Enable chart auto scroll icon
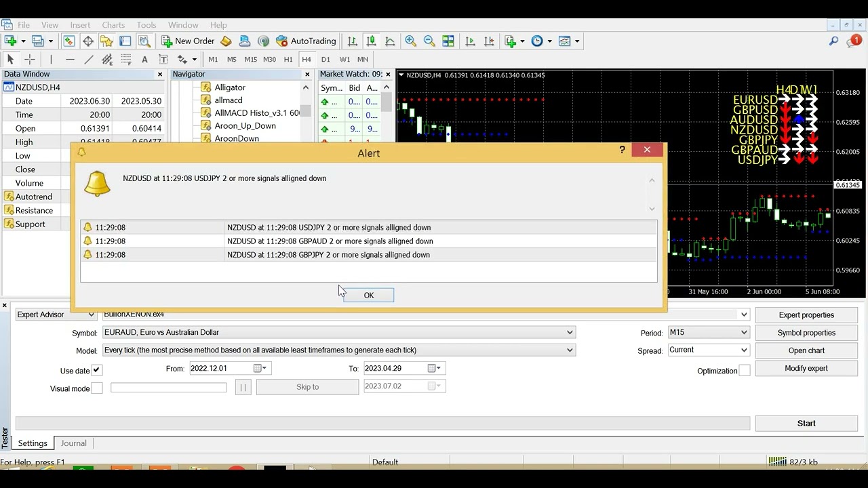The image size is (868, 488). pos(471,41)
